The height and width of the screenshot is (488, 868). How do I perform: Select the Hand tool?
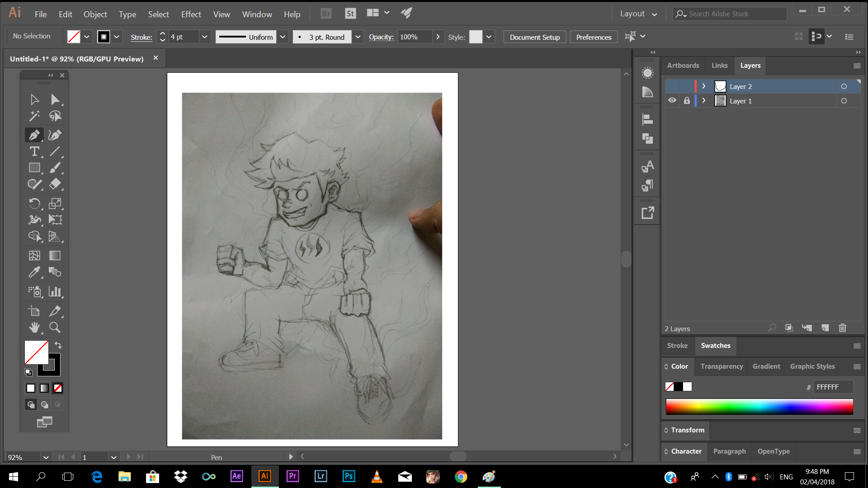click(x=34, y=327)
